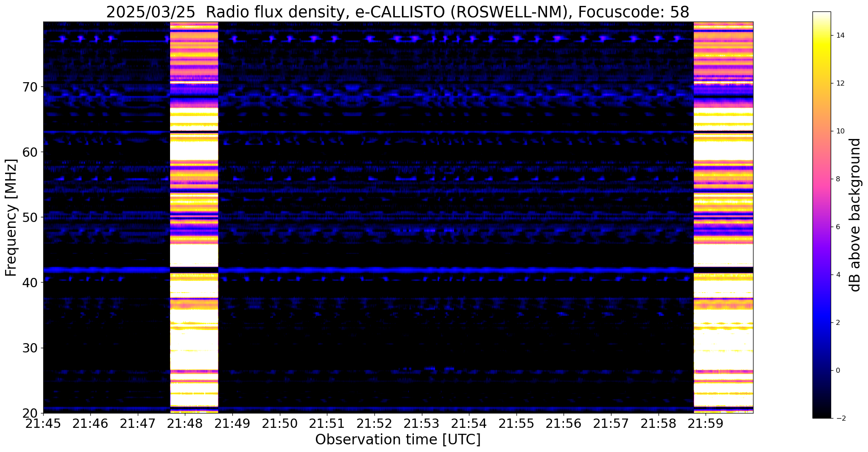Click the colorbar tick label 12
The width and height of the screenshot is (868, 452).
pos(839,83)
